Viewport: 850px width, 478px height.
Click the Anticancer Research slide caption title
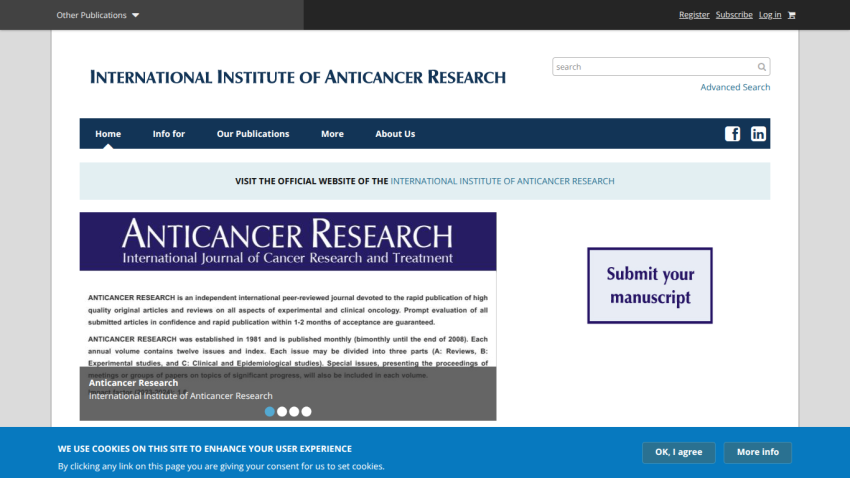click(133, 383)
